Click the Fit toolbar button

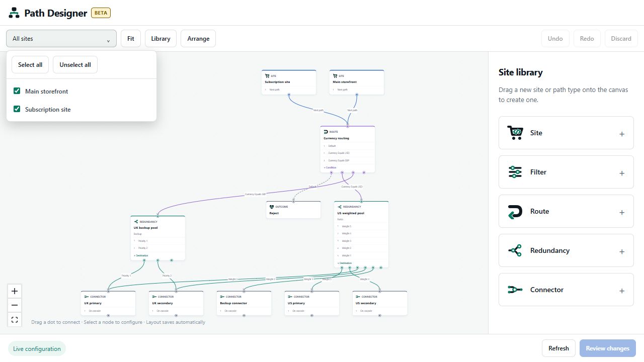[131, 39]
